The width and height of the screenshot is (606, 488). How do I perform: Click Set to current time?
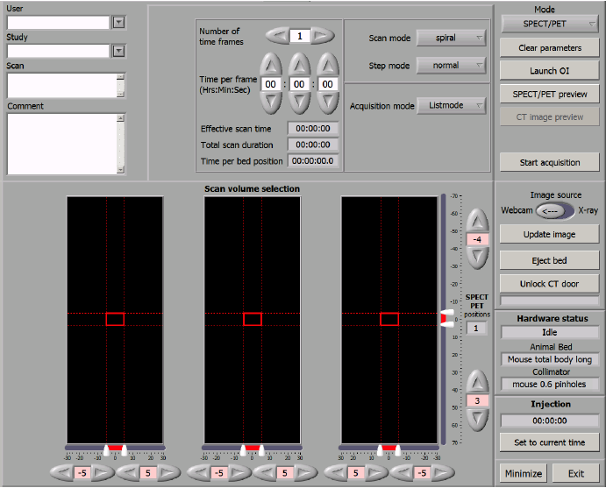click(548, 442)
